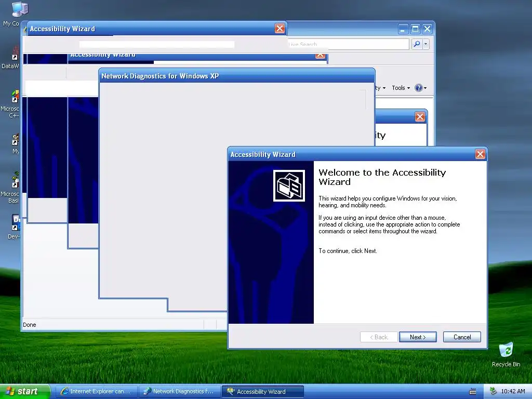This screenshot has height=399, width=532.
Task: Click Next in the Accessibility Wizard
Action: 418,337
